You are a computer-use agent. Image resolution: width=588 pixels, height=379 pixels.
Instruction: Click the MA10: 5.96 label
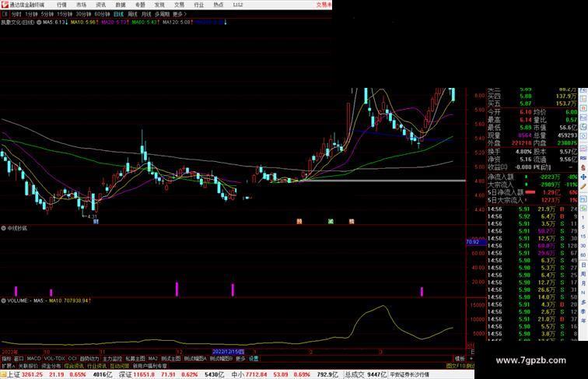click(x=84, y=23)
